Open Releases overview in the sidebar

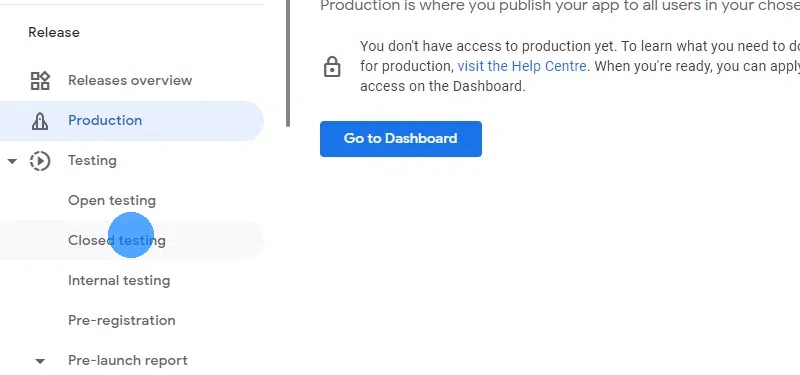[x=130, y=81]
